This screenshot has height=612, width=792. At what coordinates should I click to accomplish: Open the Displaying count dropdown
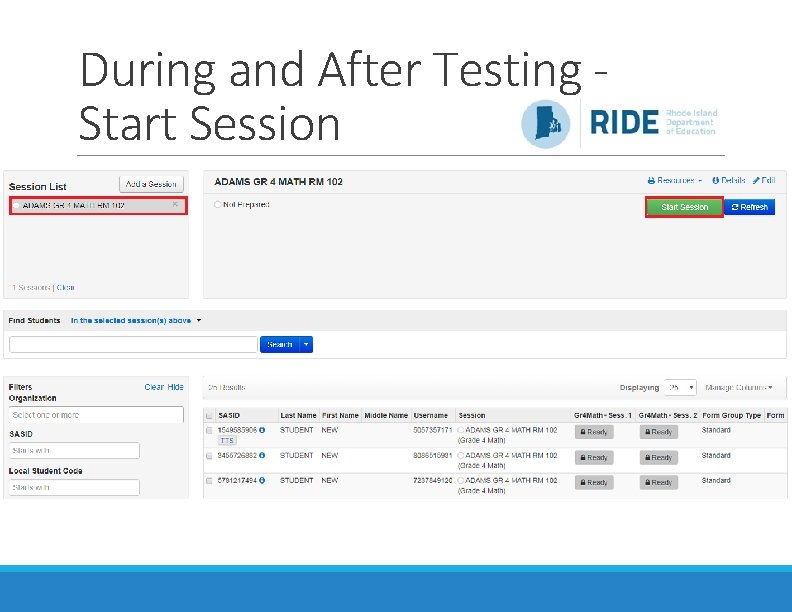pyautogui.click(x=681, y=387)
